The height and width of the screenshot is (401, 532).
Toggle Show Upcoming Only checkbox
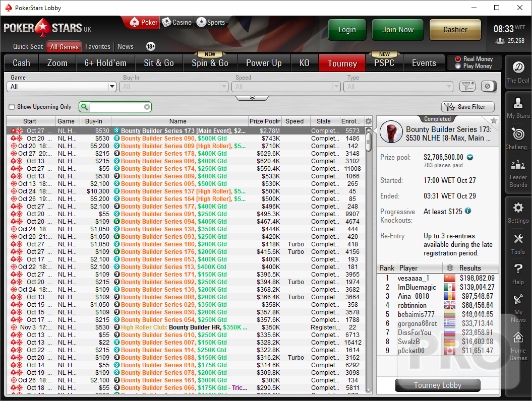[x=12, y=107]
